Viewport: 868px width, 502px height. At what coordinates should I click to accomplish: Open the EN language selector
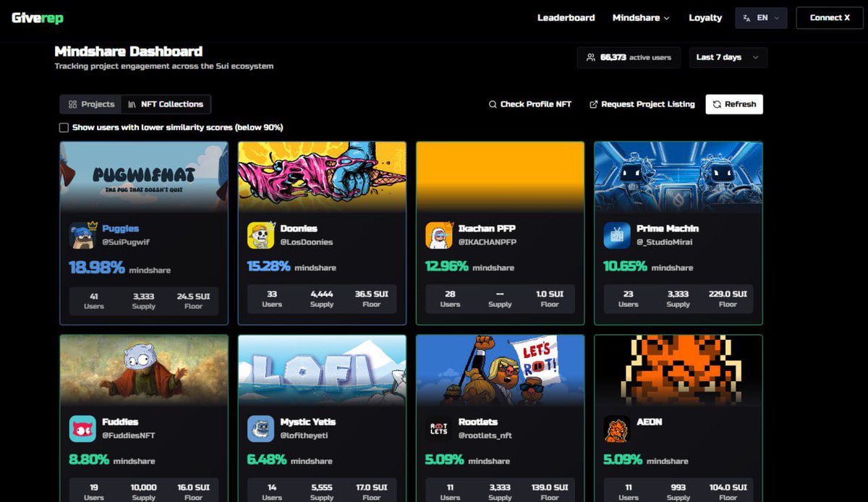click(x=761, y=18)
